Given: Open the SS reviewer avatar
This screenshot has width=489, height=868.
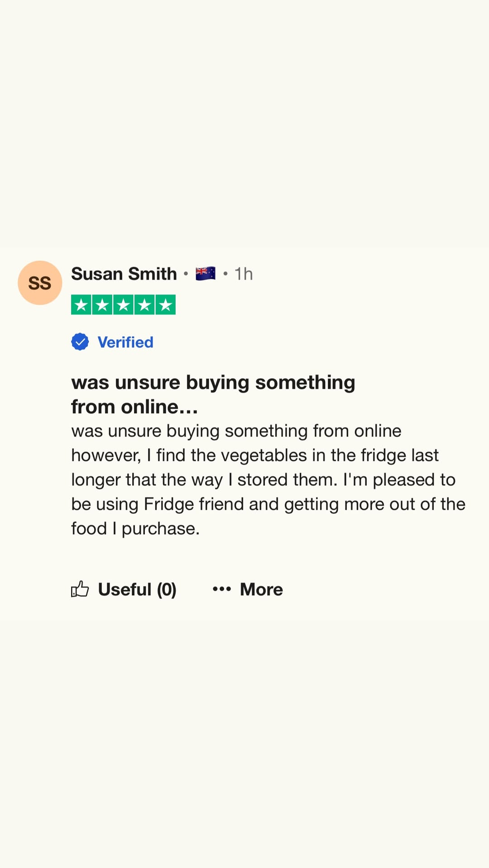Looking at the screenshot, I should coord(40,283).
